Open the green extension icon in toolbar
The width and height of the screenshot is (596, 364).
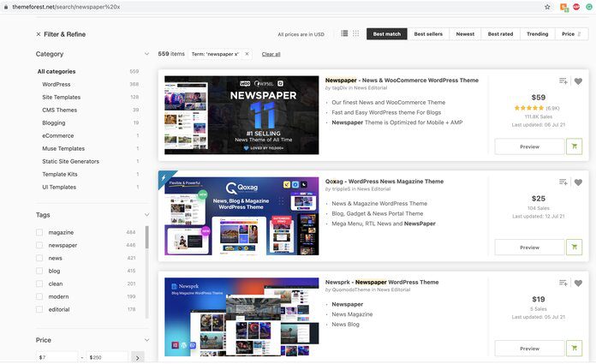pyautogui.click(x=589, y=7)
